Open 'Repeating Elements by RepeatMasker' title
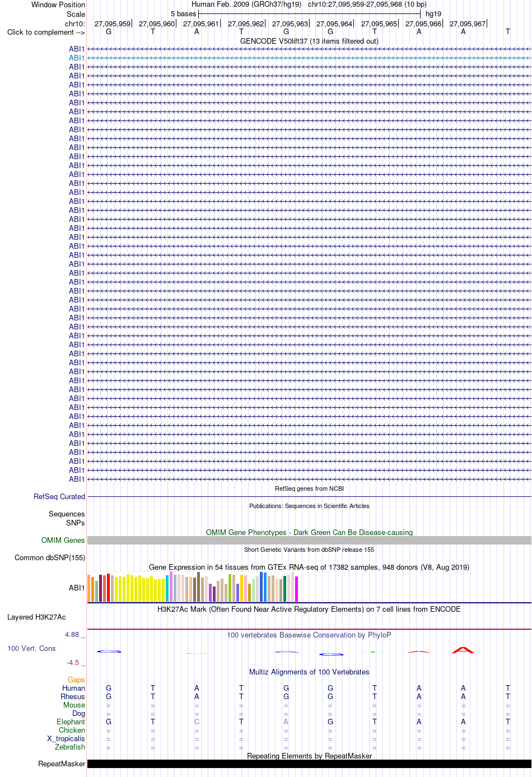Image resolution: width=532 pixels, height=777 pixels. (x=309, y=756)
